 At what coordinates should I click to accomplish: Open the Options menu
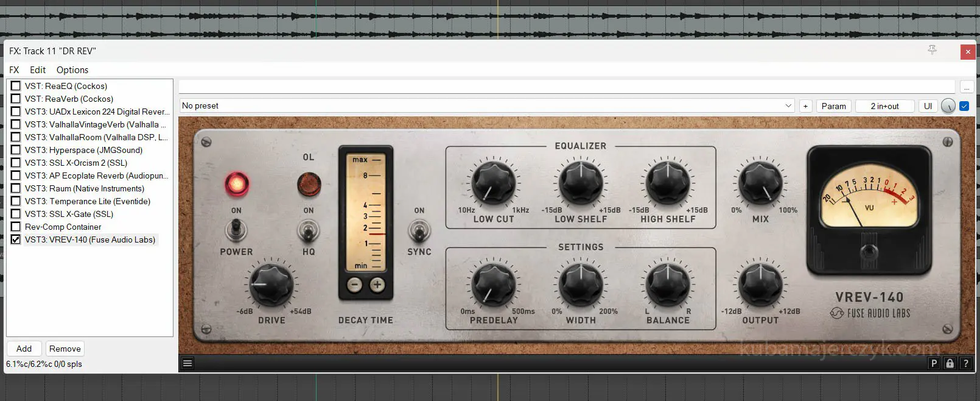72,70
